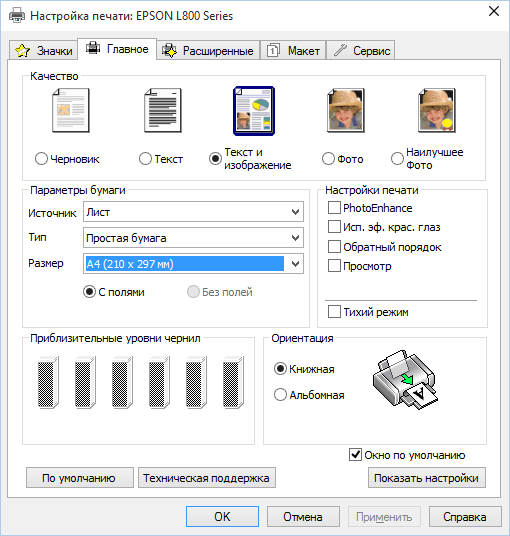Choose the Текст и изображение quality icon
This screenshot has height=536, width=510.
point(254,111)
